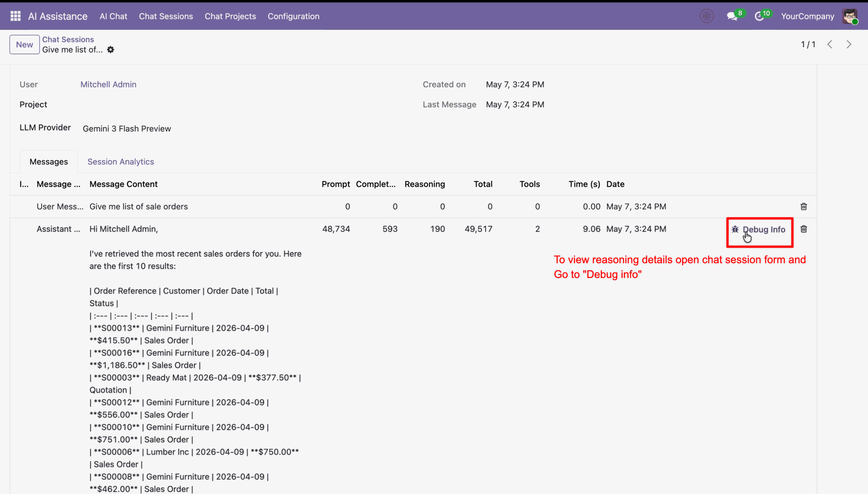
Task: Open the Chat Sessions menu
Action: pos(166,16)
